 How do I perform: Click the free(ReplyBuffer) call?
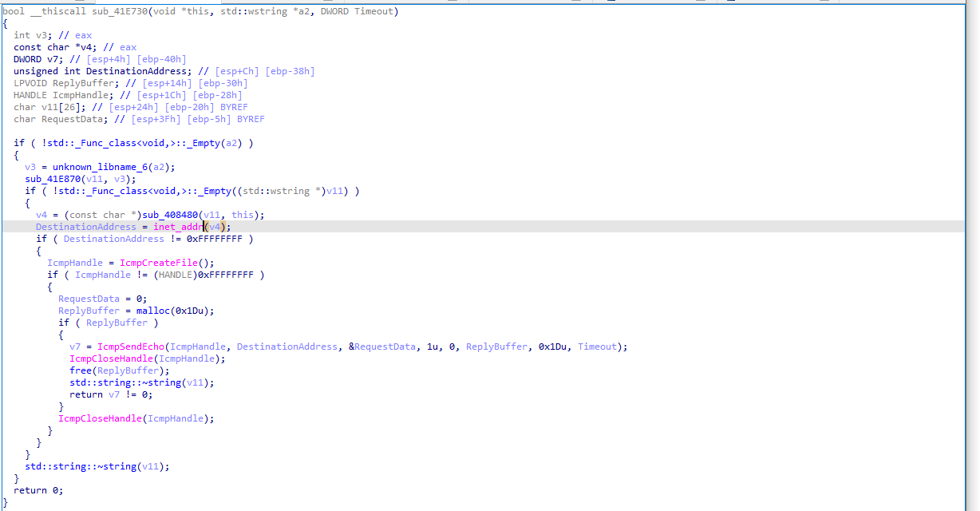pyautogui.click(x=119, y=370)
